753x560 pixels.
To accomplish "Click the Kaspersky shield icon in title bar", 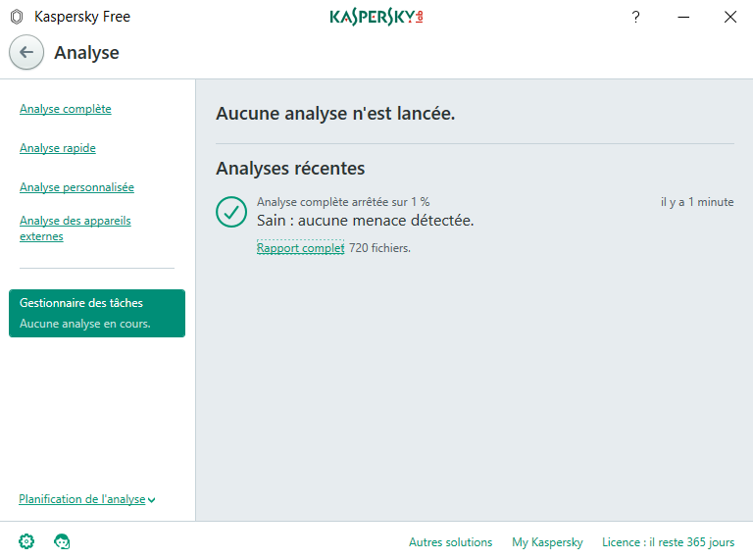I will coord(17,17).
